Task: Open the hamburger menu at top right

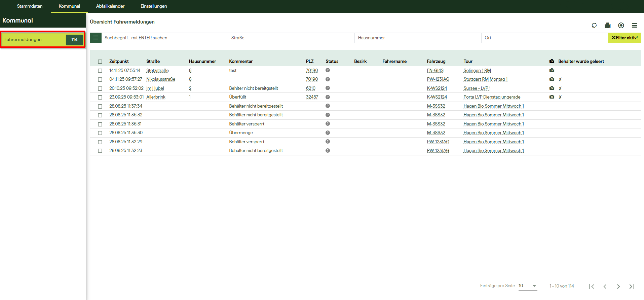Action: pos(634,25)
